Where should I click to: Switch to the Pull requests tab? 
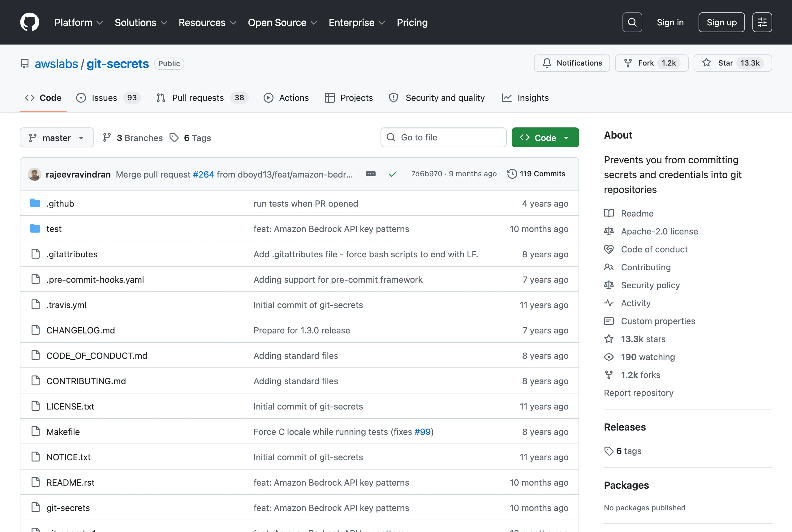(x=202, y=98)
